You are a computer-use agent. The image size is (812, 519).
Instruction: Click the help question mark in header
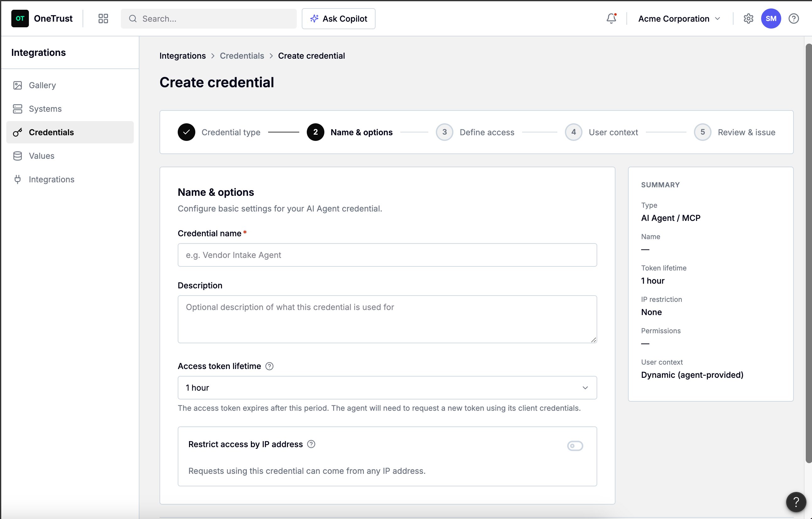click(793, 19)
